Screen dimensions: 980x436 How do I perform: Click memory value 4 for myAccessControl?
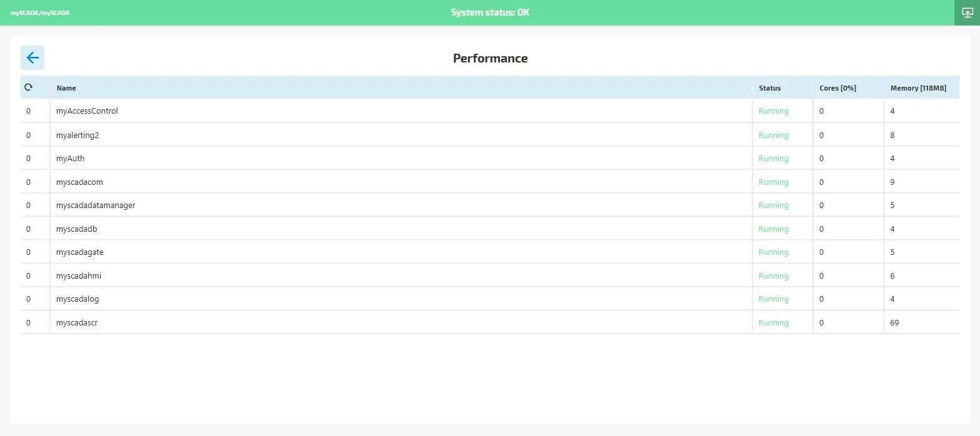pyautogui.click(x=892, y=111)
